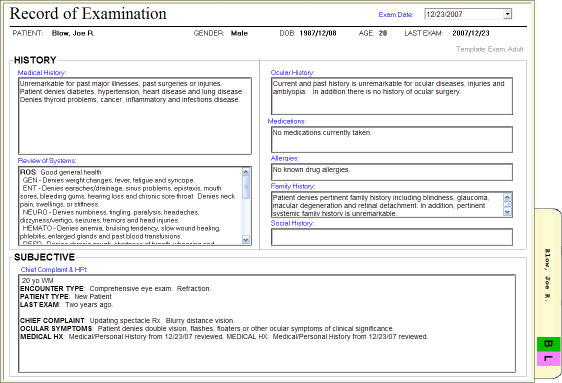Click the DOB value '1987/12/08'
This screenshot has height=383, width=562.
(318, 33)
